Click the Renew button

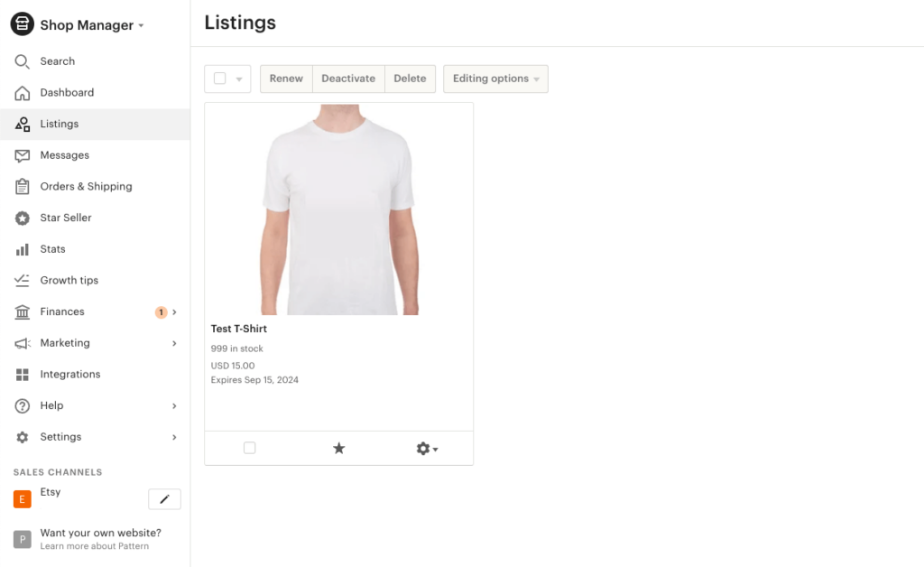click(x=285, y=79)
